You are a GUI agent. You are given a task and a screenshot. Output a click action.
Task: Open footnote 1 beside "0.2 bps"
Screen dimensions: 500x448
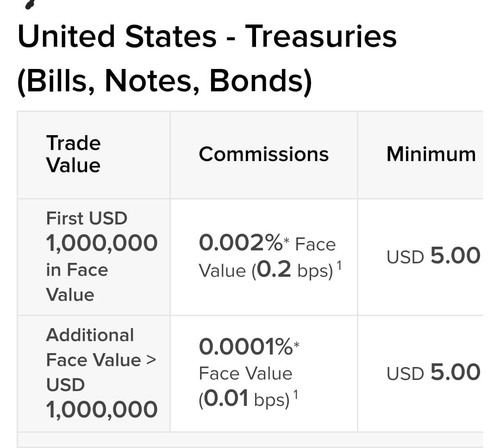[x=339, y=266]
